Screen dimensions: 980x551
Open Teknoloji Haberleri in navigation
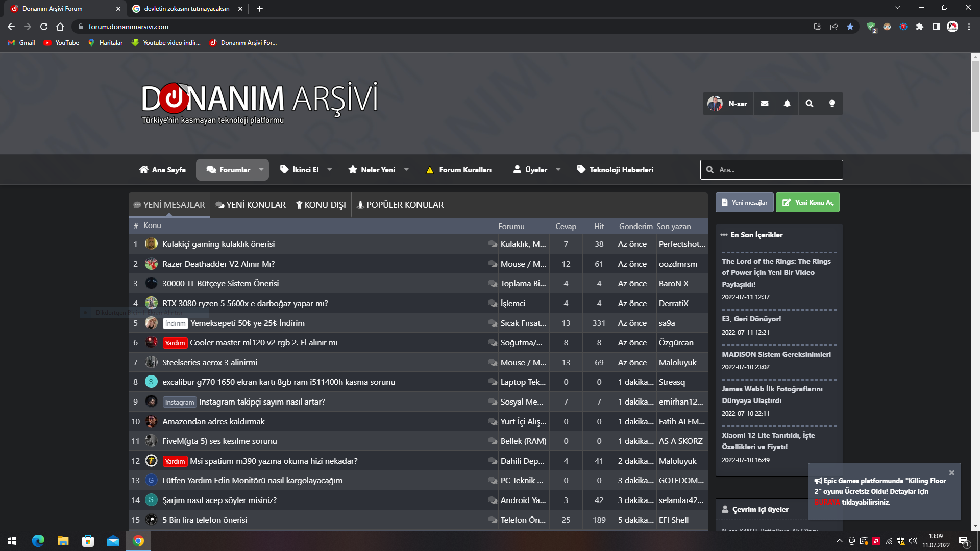pos(615,170)
